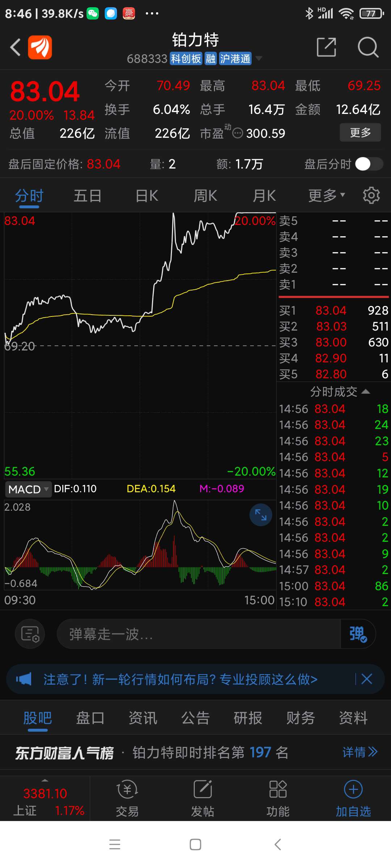Switch to the 资讯 tab
Screen dimensions: 391x868
click(x=143, y=718)
